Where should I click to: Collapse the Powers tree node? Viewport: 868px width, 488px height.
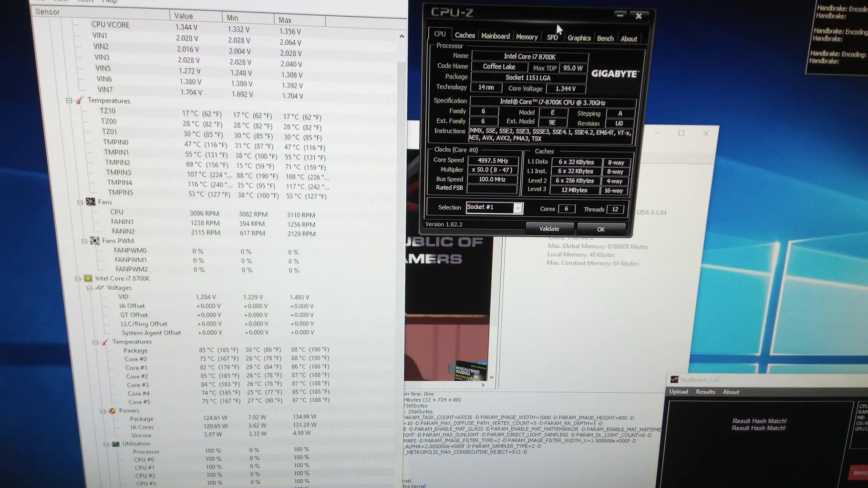click(103, 411)
